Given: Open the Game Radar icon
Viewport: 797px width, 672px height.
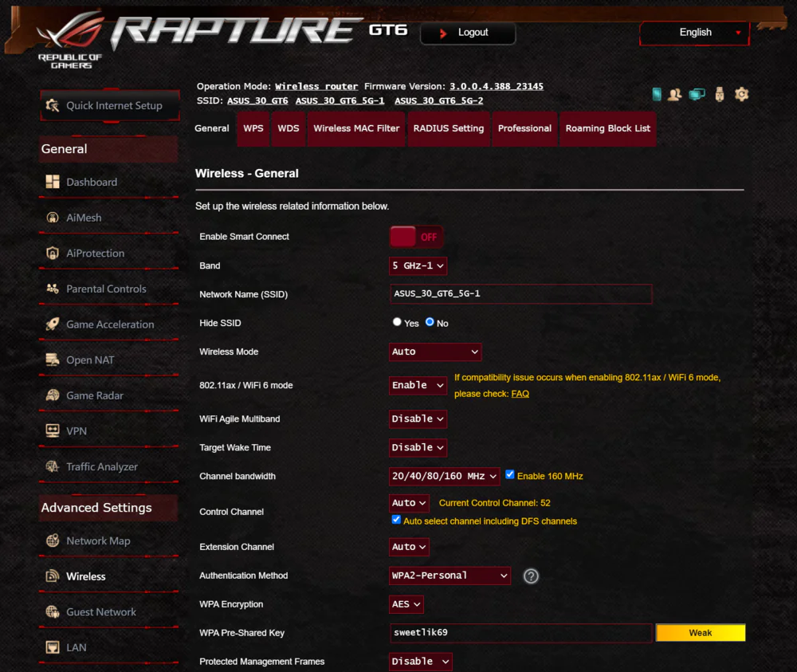Looking at the screenshot, I should pyautogui.click(x=53, y=395).
